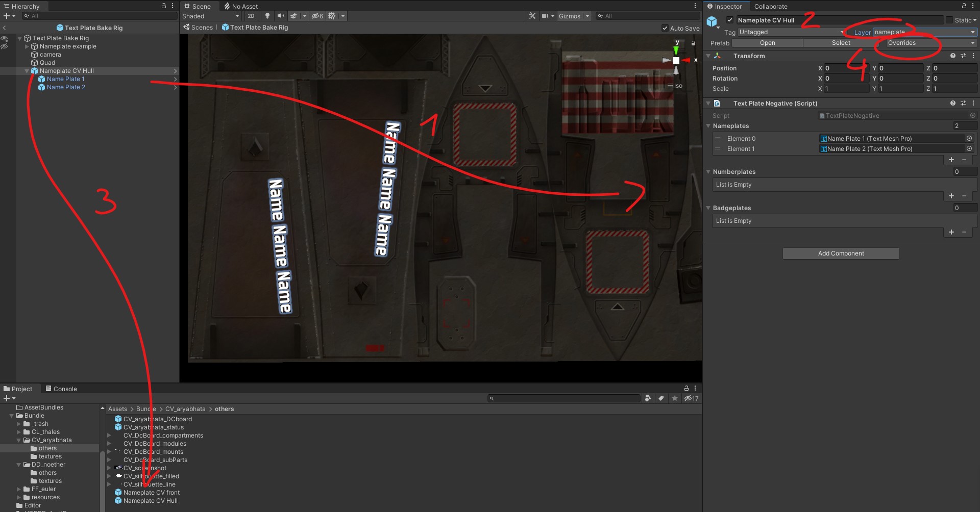Click Assets in Project breadcrumb path
Screen dimensions: 980x512
pyautogui.click(x=117, y=409)
